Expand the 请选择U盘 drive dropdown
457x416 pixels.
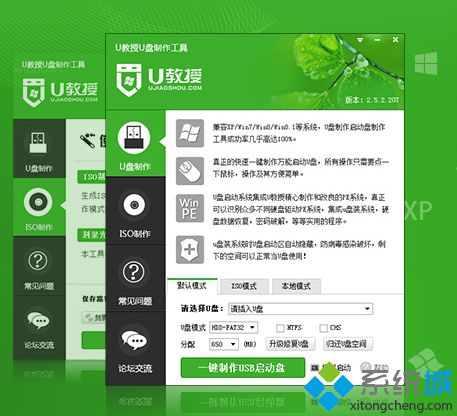pos(367,309)
